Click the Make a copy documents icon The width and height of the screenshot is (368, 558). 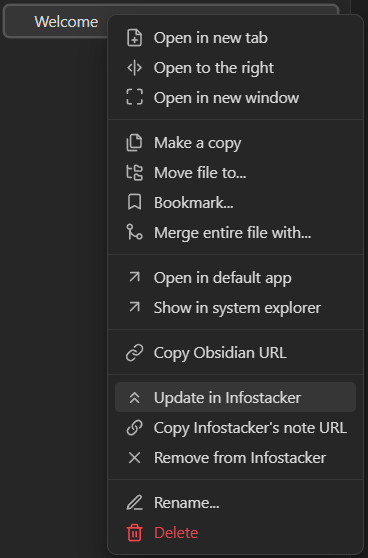135,143
